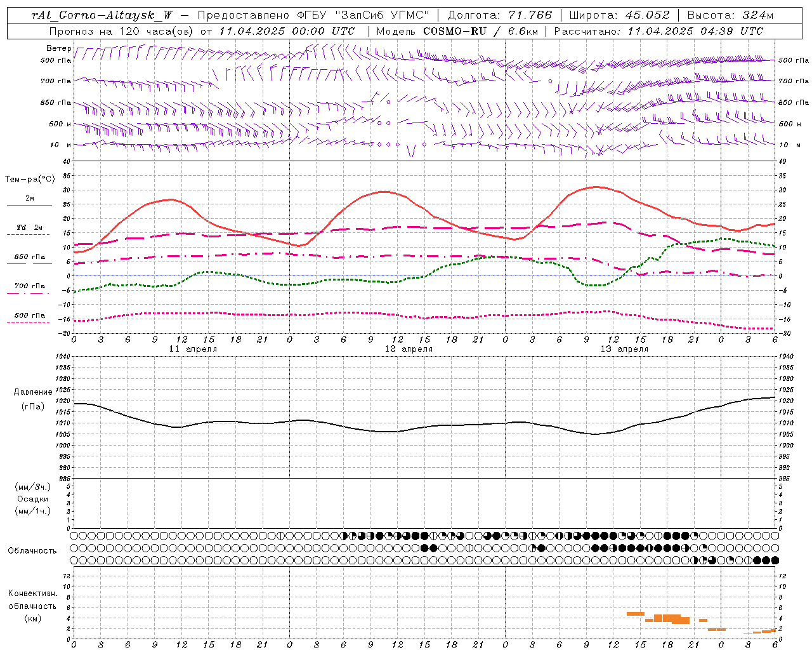Click the (мм/3ч.) precipitation unit label

click(x=33, y=487)
